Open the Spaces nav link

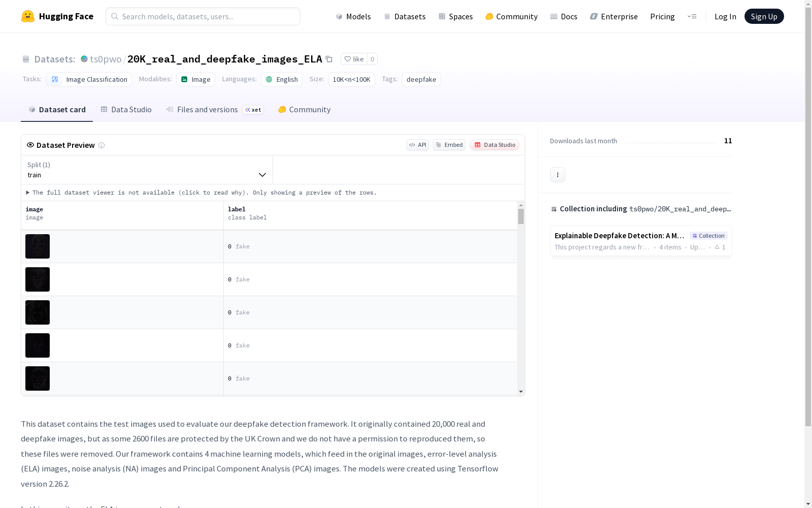pos(455,16)
